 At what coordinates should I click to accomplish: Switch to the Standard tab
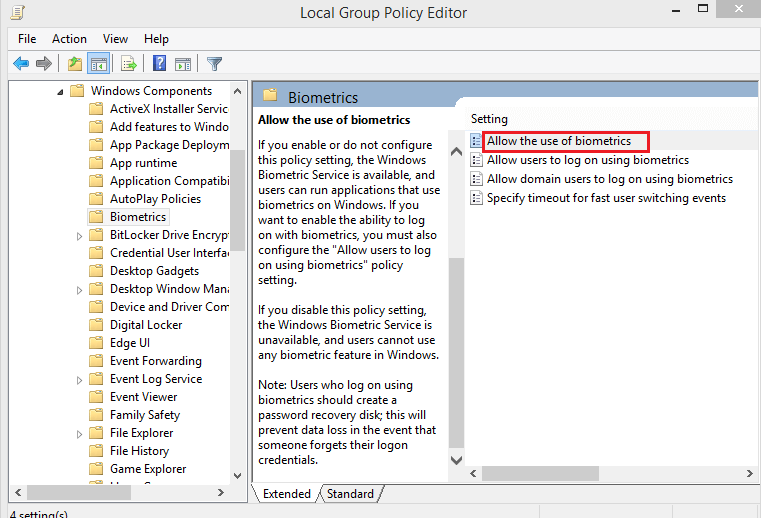click(350, 493)
